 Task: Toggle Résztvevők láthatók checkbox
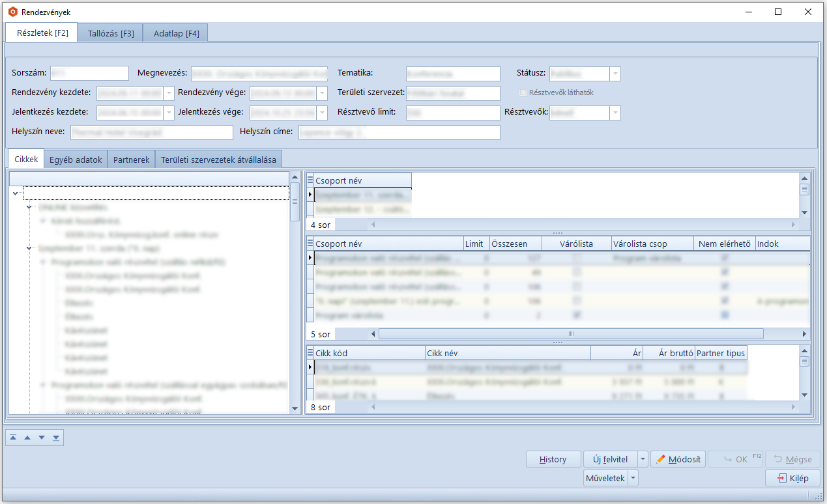(523, 92)
